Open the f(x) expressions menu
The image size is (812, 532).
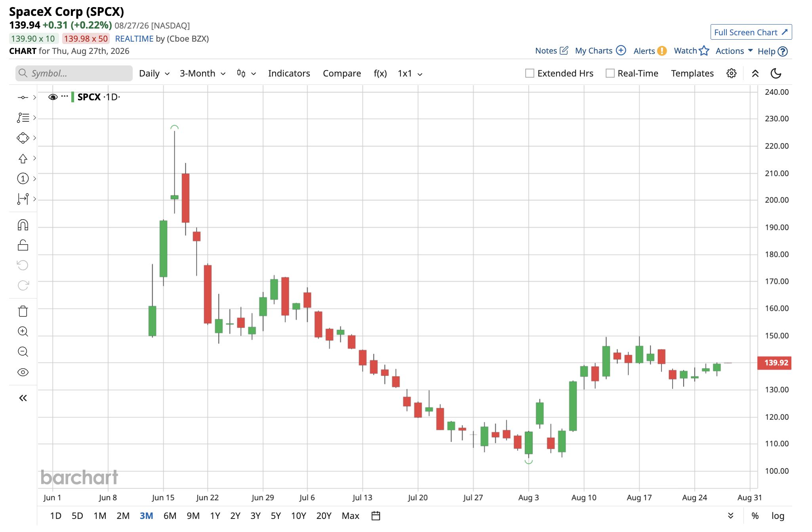pos(380,73)
